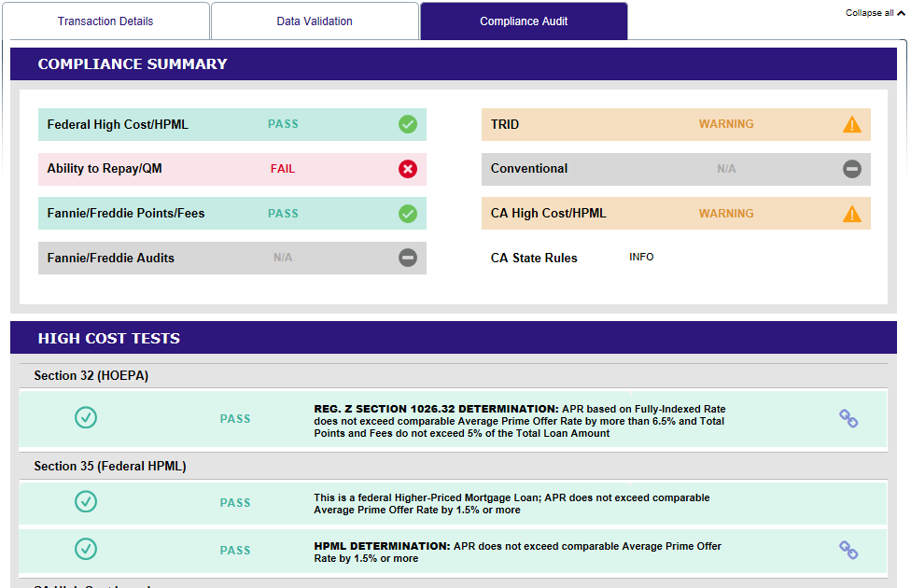The height and width of the screenshot is (588, 911).
Task: Click the PASS label in HPML Determination row
Action: point(235,551)
